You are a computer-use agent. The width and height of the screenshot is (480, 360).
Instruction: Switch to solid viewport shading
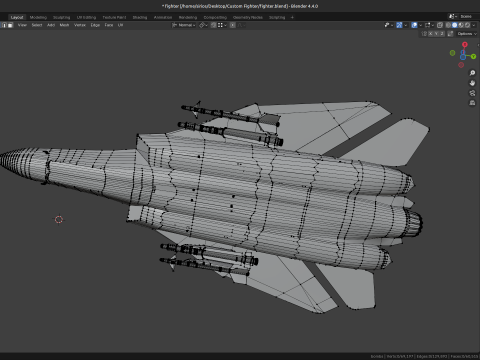tap(455, 25)
